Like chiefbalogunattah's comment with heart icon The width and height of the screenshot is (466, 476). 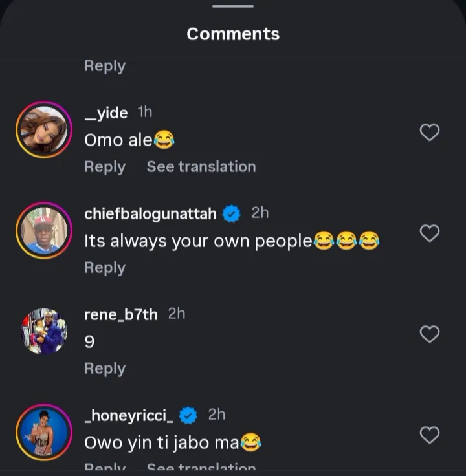pos(430,233)
